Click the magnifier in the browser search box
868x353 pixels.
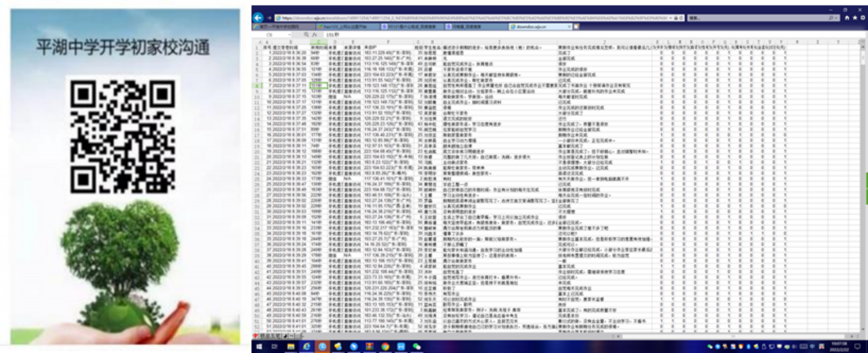point(831,18)
